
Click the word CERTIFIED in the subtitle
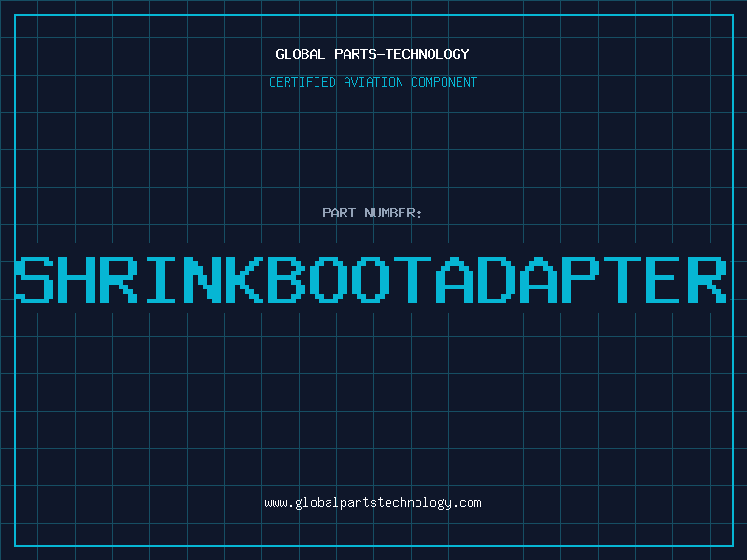[303, 82]
